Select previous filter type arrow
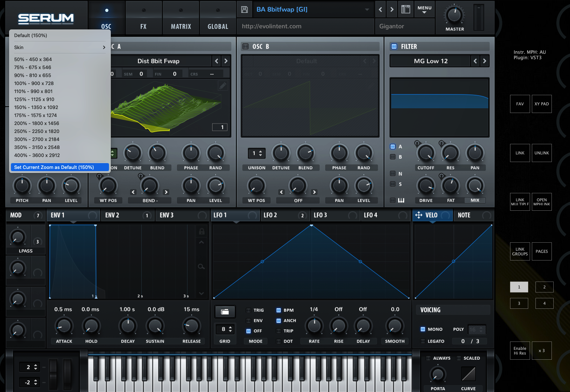 475,61
